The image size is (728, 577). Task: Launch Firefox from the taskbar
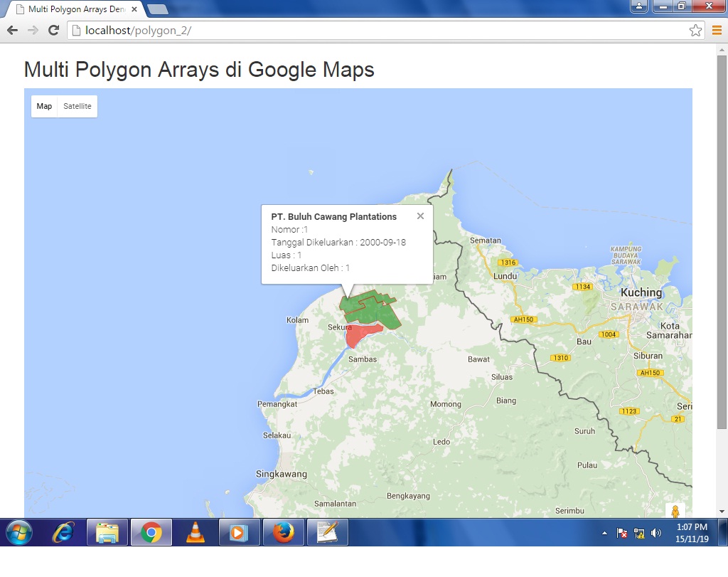click(x=283, y=532)
